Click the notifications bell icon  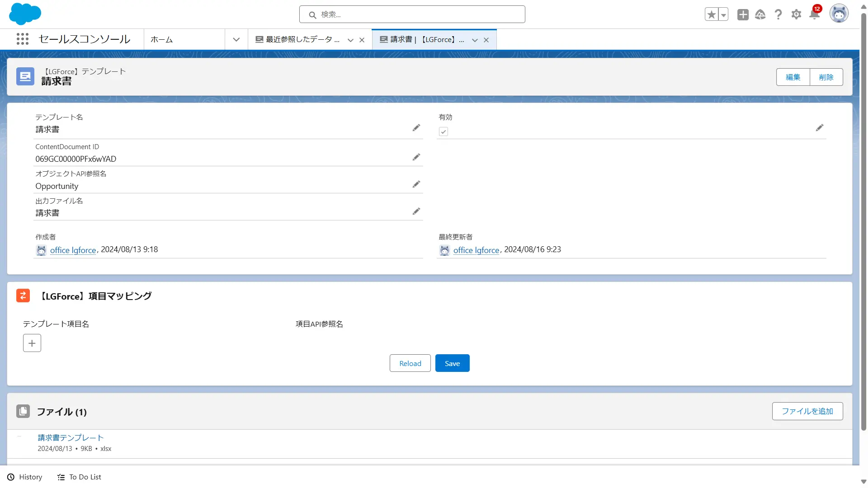(814, 14)
